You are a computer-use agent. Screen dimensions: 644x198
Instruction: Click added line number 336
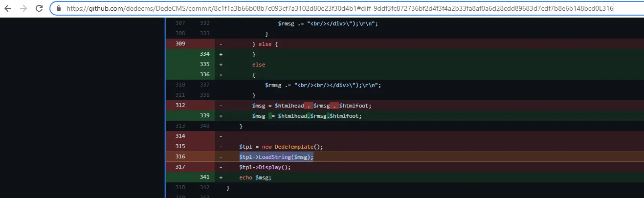coord(204,75)
